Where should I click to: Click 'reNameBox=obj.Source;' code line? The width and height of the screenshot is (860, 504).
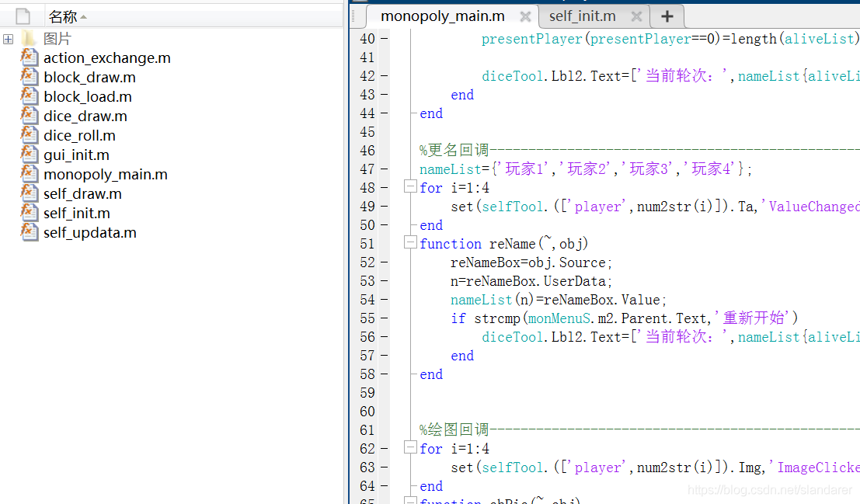(x=531, y=262)
